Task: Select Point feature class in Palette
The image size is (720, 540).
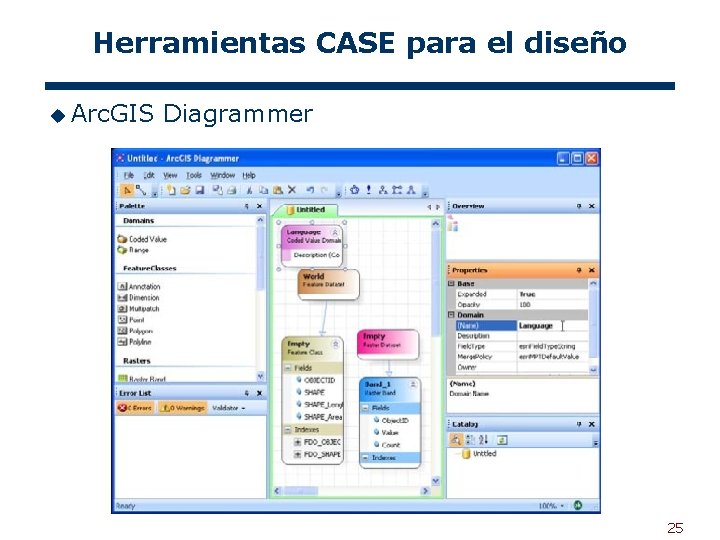Action: click(x=131, y=320)
